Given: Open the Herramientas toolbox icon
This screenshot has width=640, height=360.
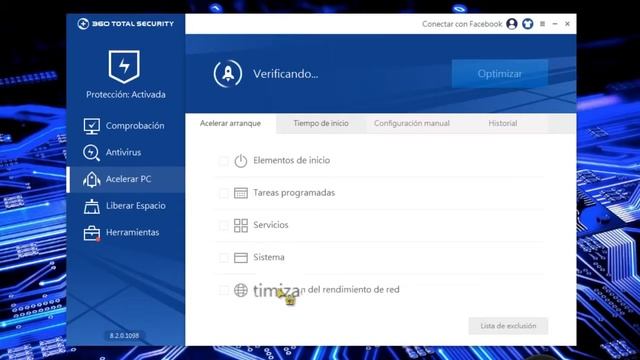Looking at the screenshot, I should tap(91, 233).
